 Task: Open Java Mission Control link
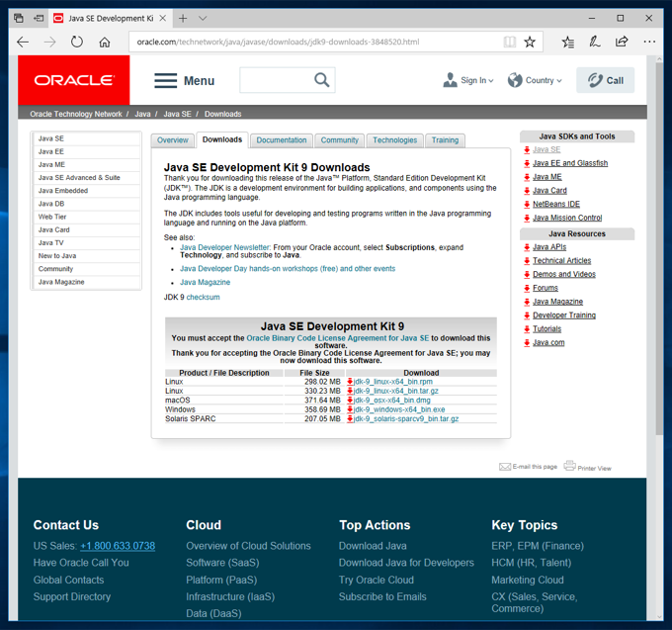567,218
